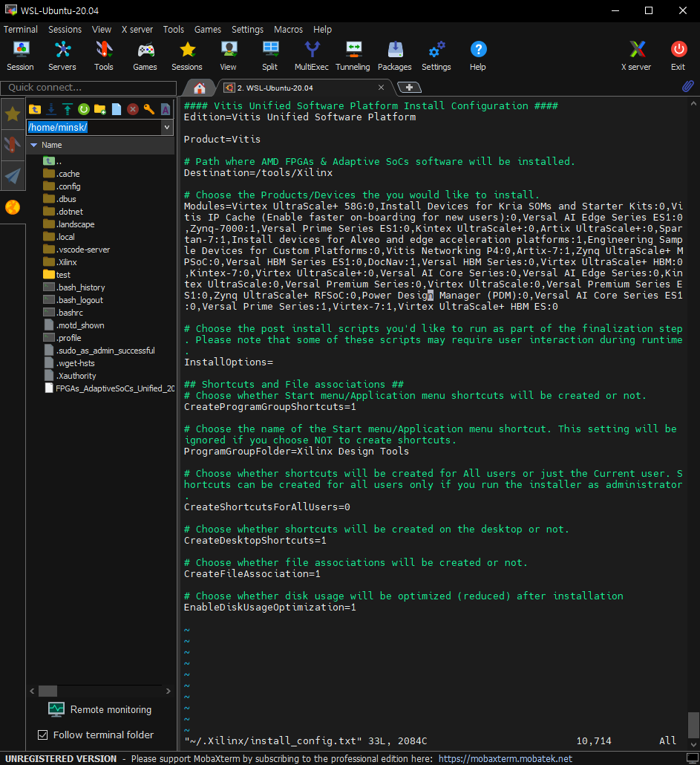Create a new folder in the sidebar

point(99,109)
